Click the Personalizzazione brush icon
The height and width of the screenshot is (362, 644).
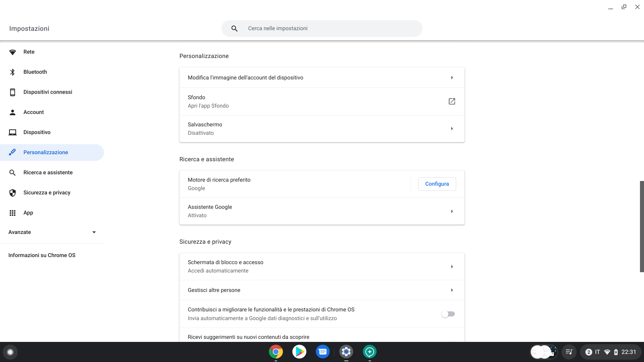tap(12, 152)
